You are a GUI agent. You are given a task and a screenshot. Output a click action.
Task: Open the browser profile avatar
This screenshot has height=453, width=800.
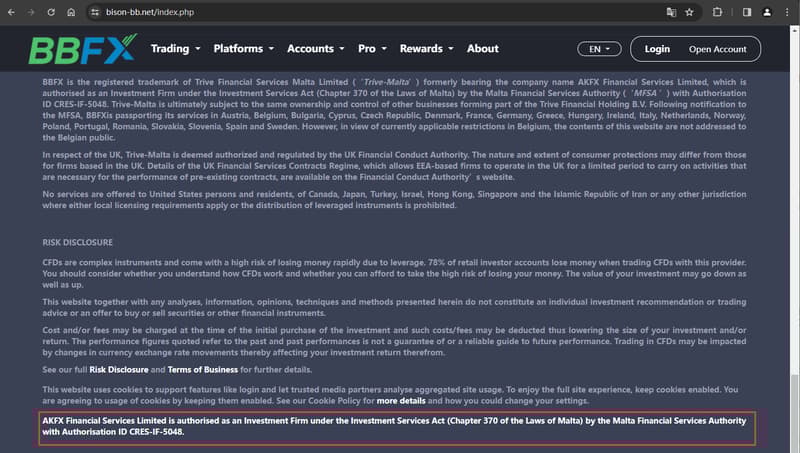click(767, 12)
